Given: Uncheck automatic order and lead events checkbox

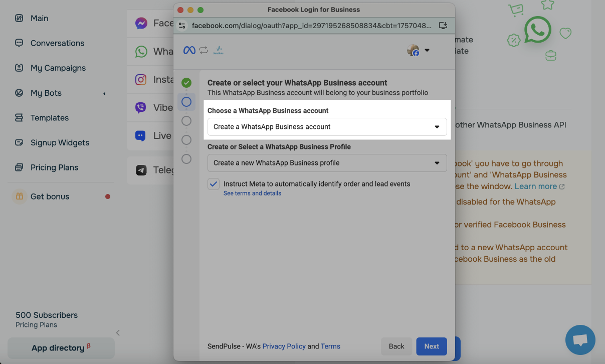Looking at the screenshot, I should point(214,184).
